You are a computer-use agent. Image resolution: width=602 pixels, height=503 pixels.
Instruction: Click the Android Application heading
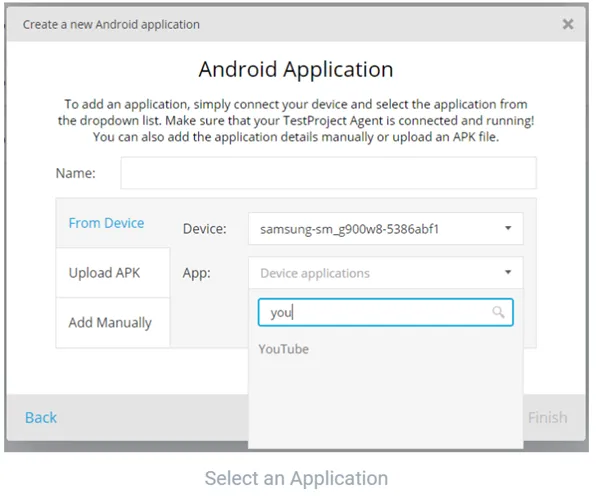point(296,70)
